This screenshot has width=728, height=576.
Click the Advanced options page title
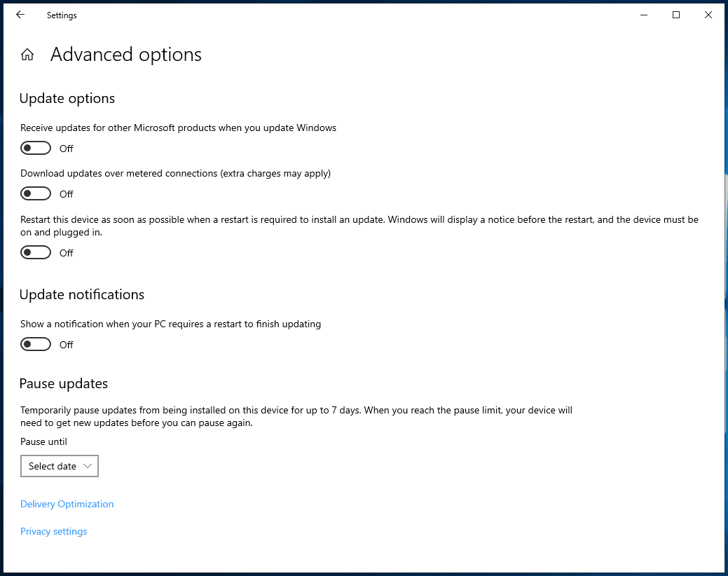click(x=126, y=55)
